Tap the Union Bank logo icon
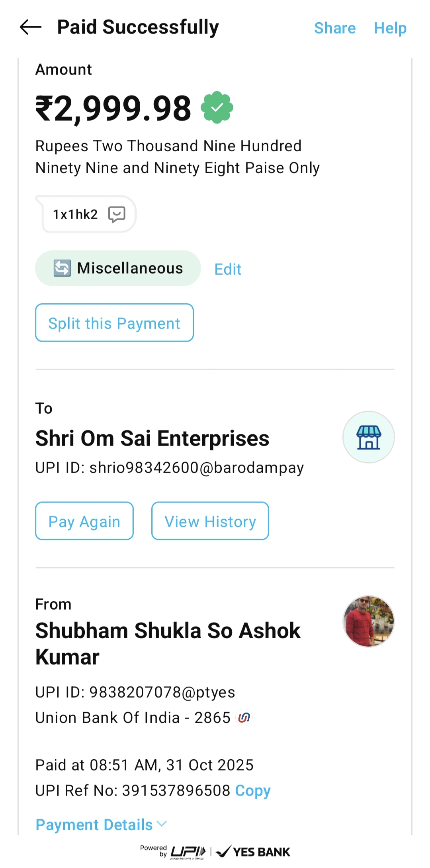This screenshot has width=430, height=868. coord(244,717)
